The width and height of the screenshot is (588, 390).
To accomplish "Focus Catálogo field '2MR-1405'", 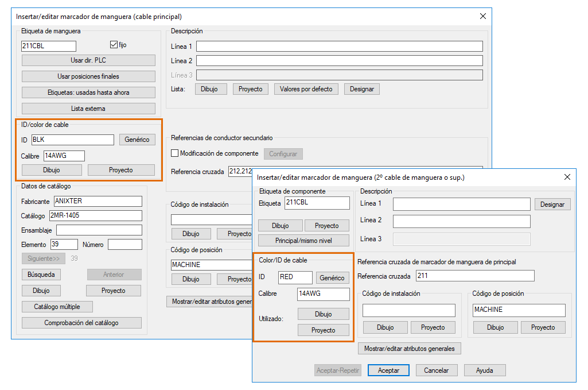I will 96,215.
